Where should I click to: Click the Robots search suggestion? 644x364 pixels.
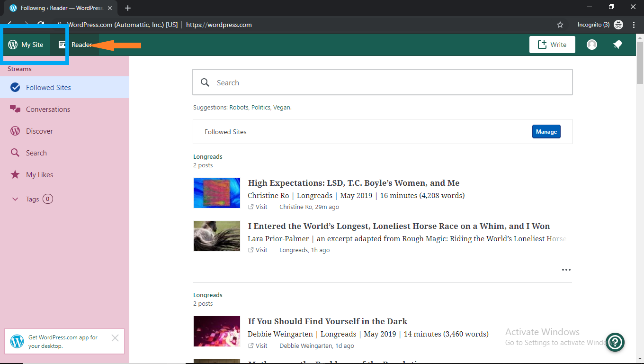pyautogui.click(x=239, y=108)
